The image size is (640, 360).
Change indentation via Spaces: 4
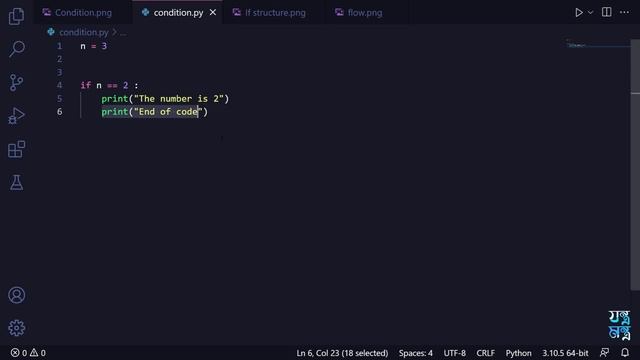pyautogui.click(x=416, y=353)
